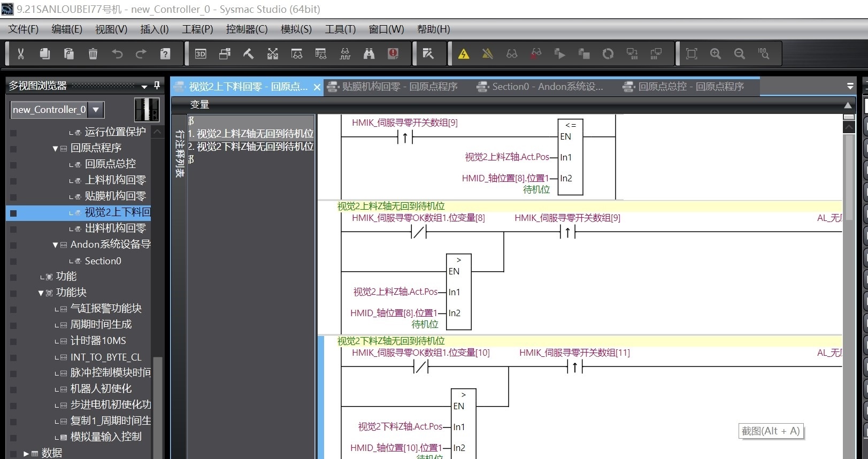868x459 pixels.
Task: Select 回原点总控 in the project tree
Action: (x=110, y=164)
